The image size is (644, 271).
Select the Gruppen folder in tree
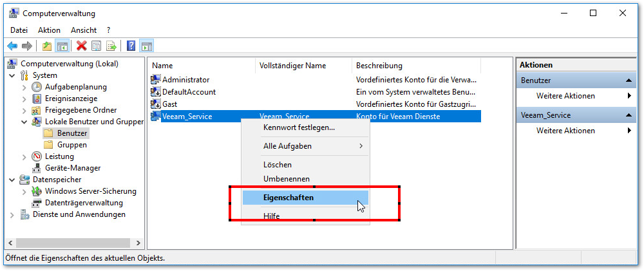click(71, 145)
